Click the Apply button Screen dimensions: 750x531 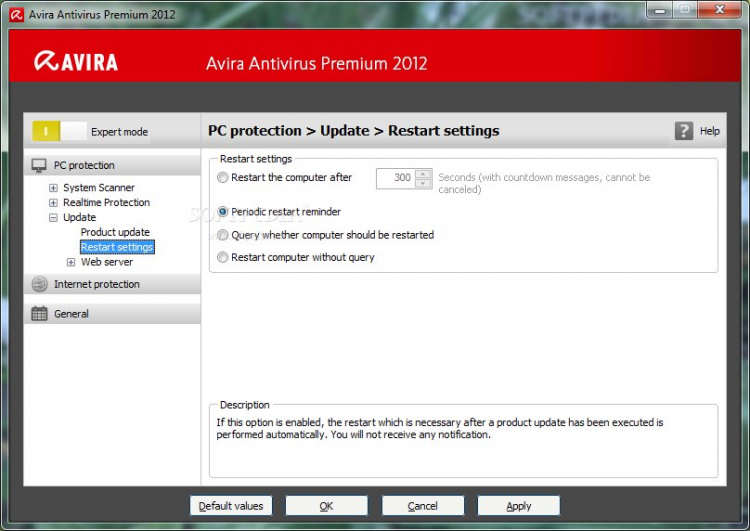click(x=518, y=506)
